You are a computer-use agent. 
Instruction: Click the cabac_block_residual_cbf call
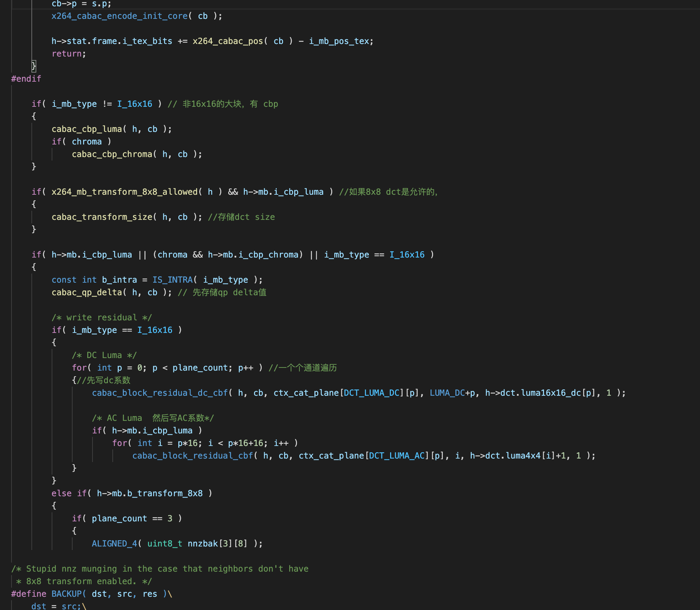(x=193, y=456)
